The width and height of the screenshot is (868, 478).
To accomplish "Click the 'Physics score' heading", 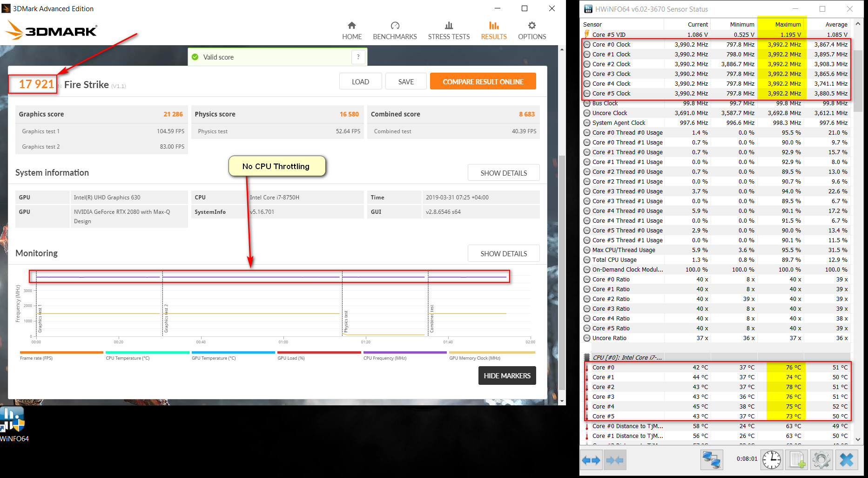I will 215,114.
